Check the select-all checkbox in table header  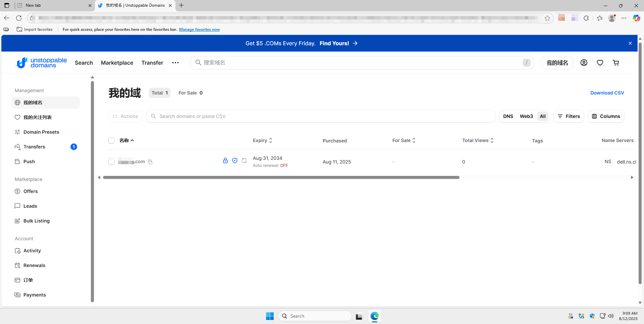pos(111,140)
